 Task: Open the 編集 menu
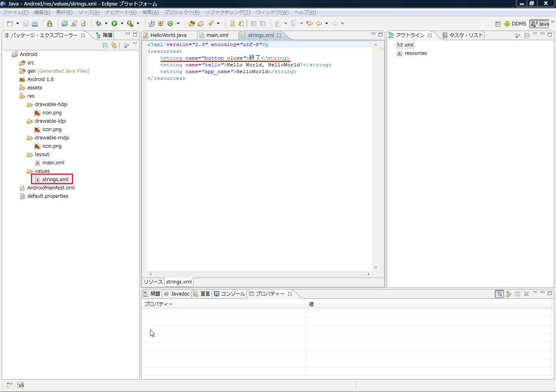[x=42, y=12]
